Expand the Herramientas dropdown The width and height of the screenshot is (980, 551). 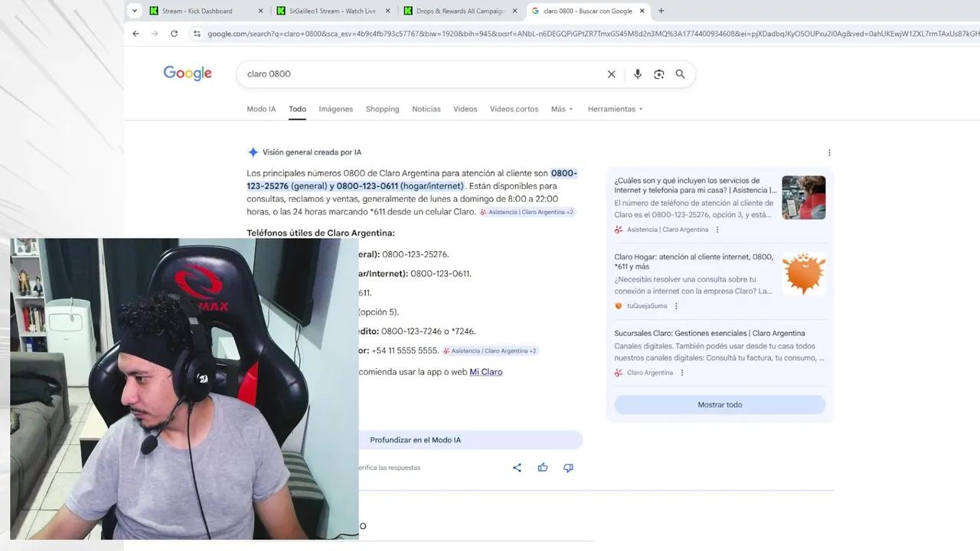click(615, 109)
